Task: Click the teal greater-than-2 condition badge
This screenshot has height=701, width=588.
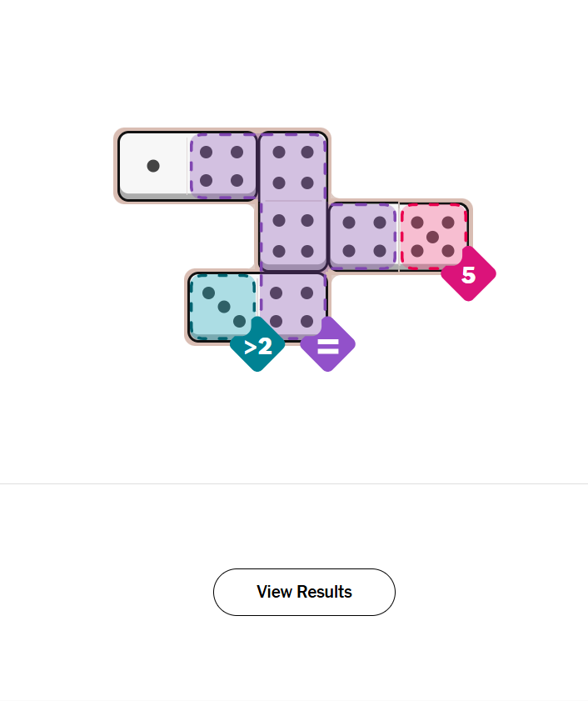Action: pyautogui.click(x=257, y=344)
